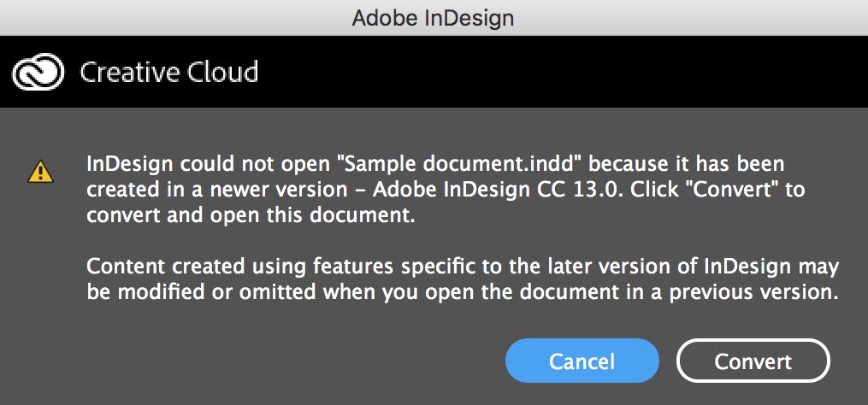The width and height of the screenshot is (868, 405).
Task: Click the "InDesign could not open" text
Action: pos(206,162)
